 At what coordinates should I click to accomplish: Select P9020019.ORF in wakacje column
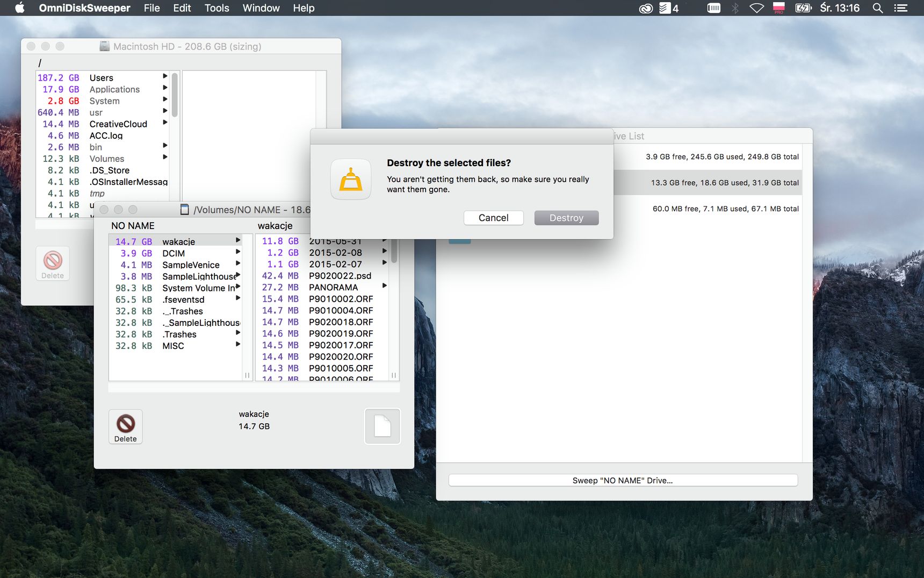[x=321, y=333]
